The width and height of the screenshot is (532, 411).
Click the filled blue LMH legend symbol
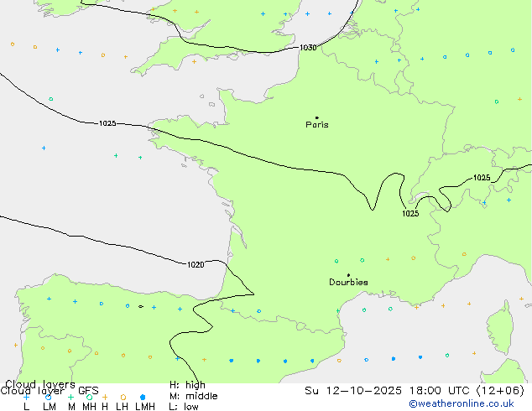(143, 397)
